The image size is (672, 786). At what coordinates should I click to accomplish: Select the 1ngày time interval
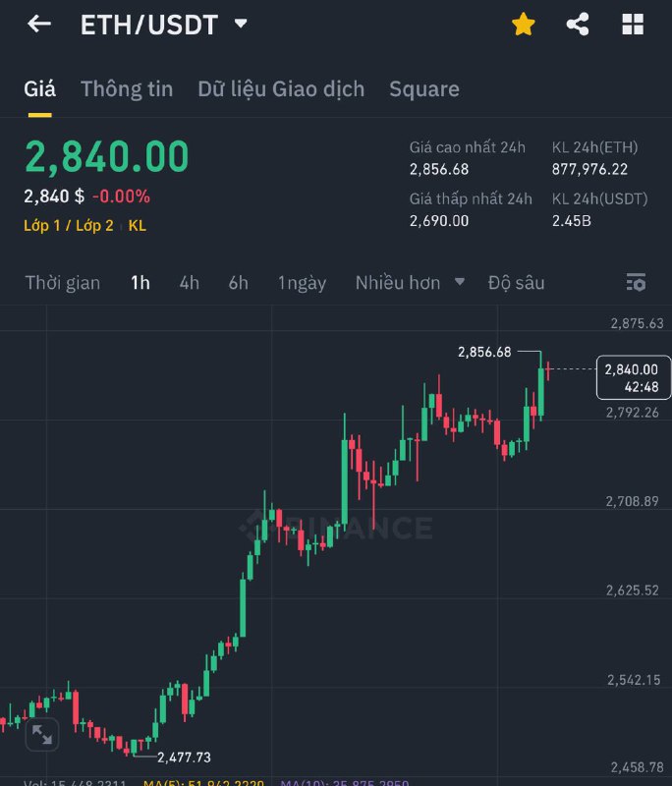[x=302, y=283]
